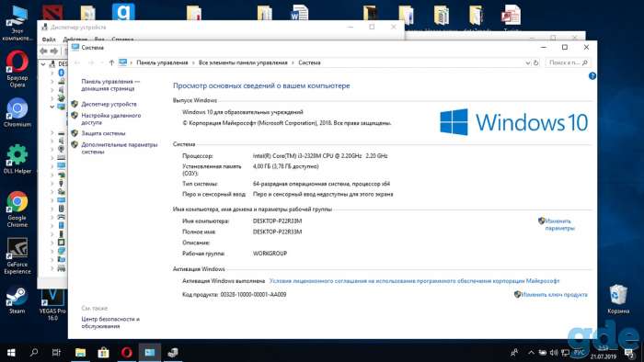Click the taskbar clock showing 21.07.2019
The image size is (644, 362).
click(604, 353)
